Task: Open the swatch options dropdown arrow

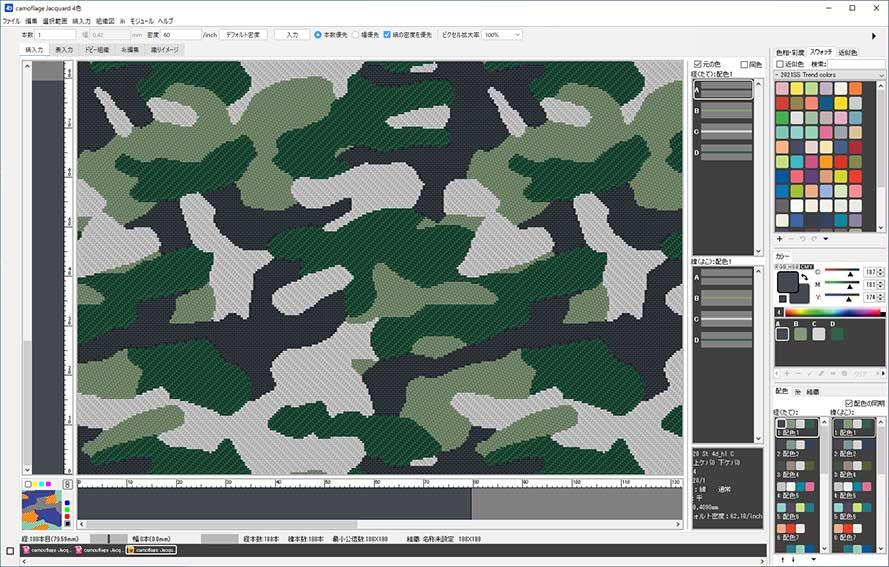Action: click(826, 239)
